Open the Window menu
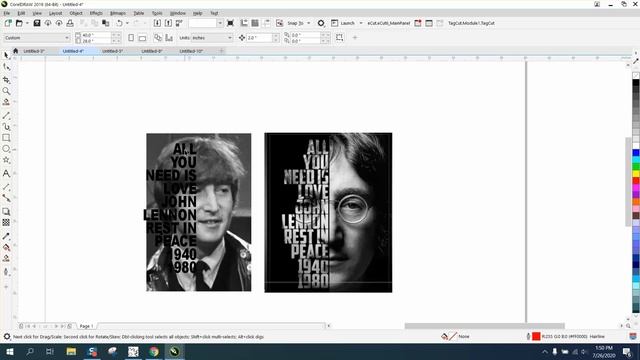The height and width of the screenshot is (360, 640). (178, 13)
